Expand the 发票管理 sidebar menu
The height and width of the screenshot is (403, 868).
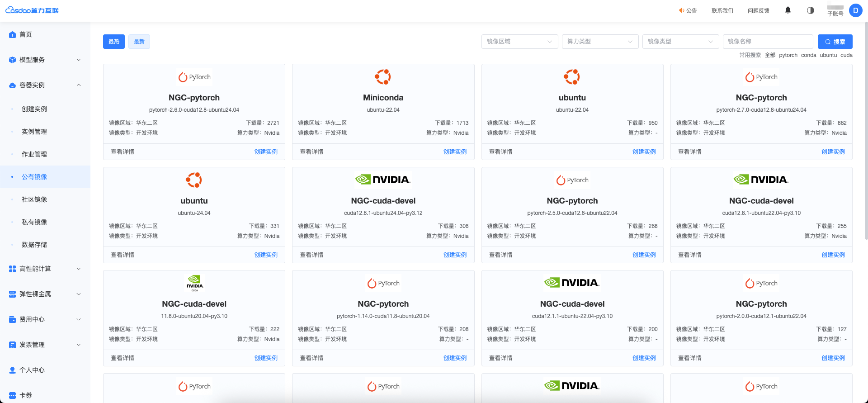45,345
